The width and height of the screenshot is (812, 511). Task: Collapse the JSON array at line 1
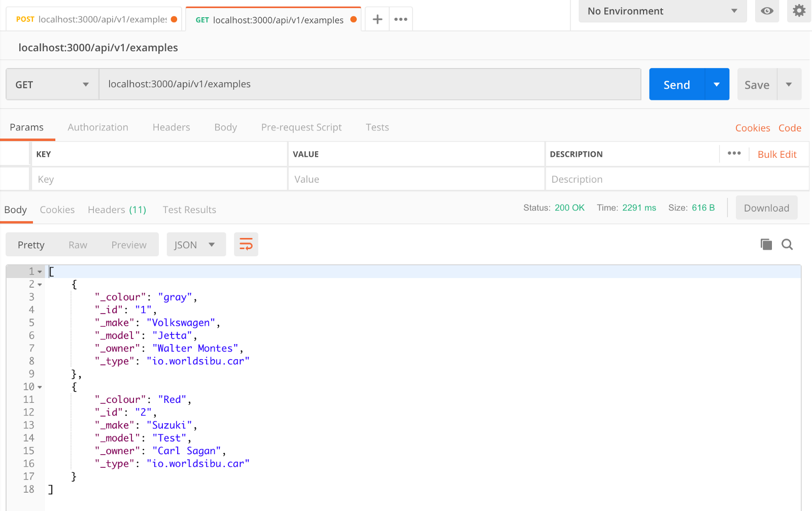[x=40, y=272]
